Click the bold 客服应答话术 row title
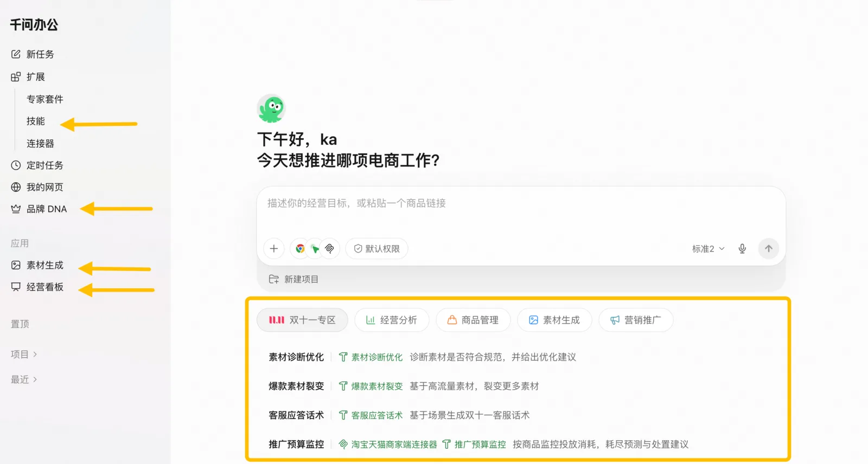The height and width of the screenshot is (464, 868). [x=296, y=415]
